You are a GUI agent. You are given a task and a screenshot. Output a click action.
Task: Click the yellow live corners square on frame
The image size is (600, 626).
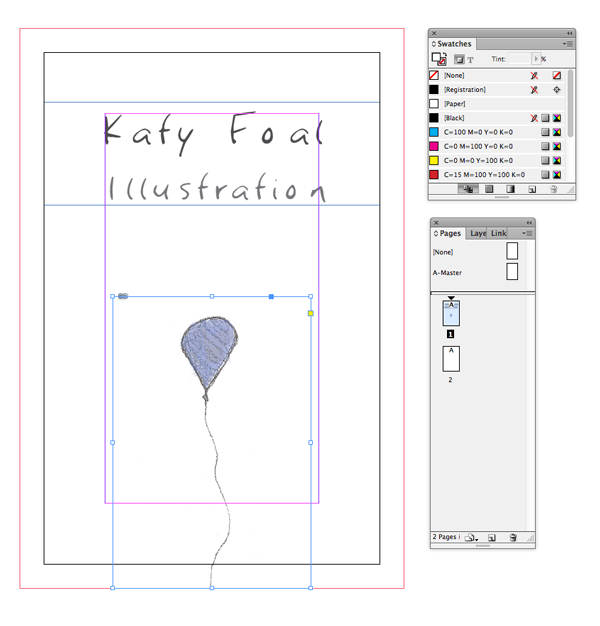click(x=311, y=313)
